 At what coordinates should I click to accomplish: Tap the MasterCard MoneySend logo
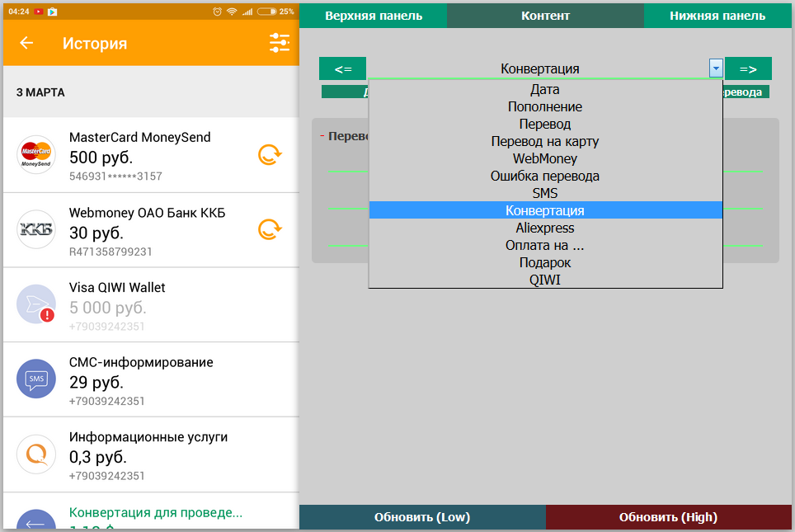click(x=35, y=154)
